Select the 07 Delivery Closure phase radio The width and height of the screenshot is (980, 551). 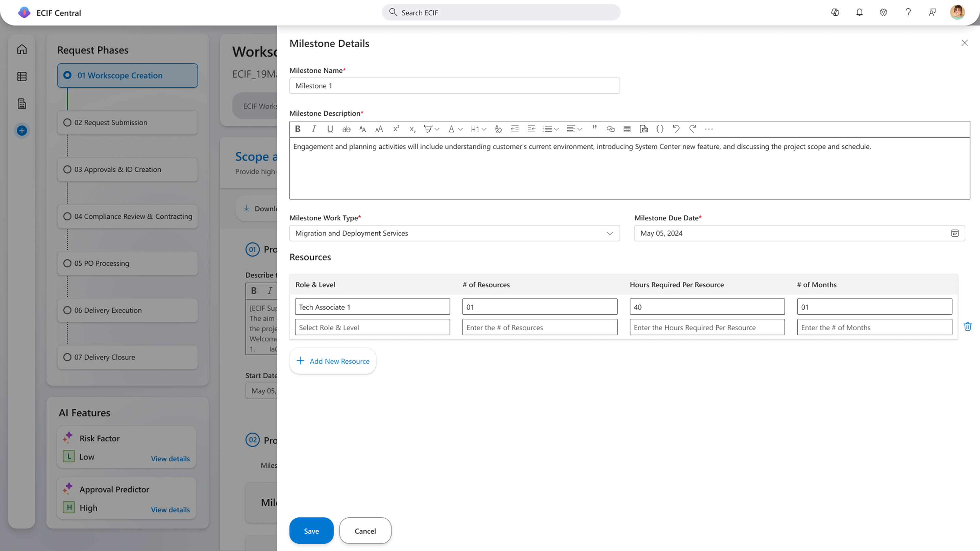coord(67,357)
